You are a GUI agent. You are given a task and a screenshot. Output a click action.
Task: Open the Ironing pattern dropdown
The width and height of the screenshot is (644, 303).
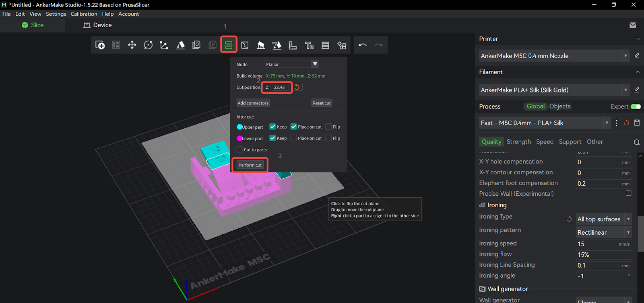tap(604, 232)
